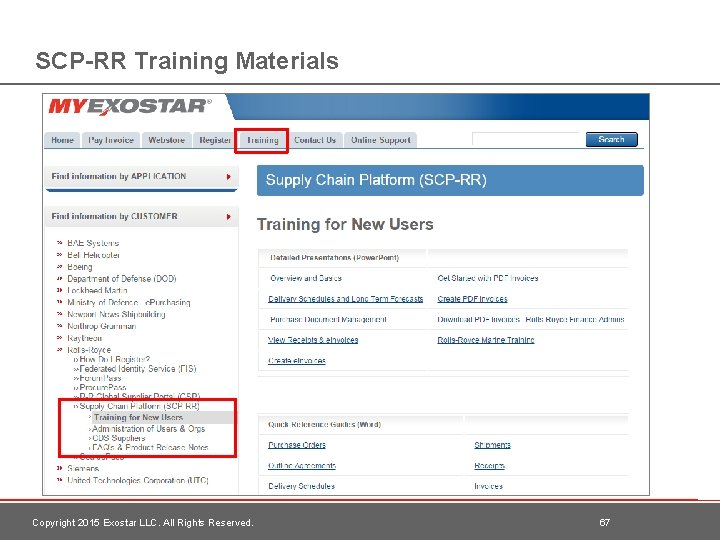Viewport: 720px width, 540px height.
Task: Click the Supply Chain Platform (SCP-RR) banner
Action: coord(450,180)
